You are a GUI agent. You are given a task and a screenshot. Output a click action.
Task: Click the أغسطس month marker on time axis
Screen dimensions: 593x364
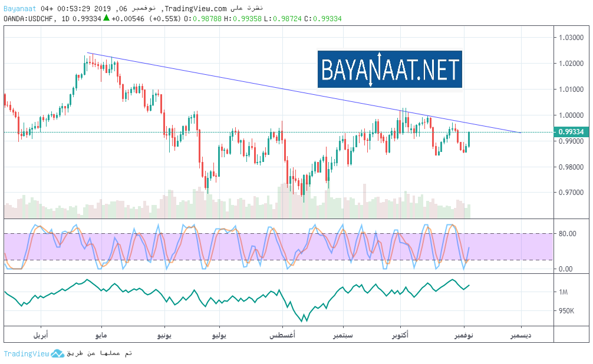coord(282,335)
